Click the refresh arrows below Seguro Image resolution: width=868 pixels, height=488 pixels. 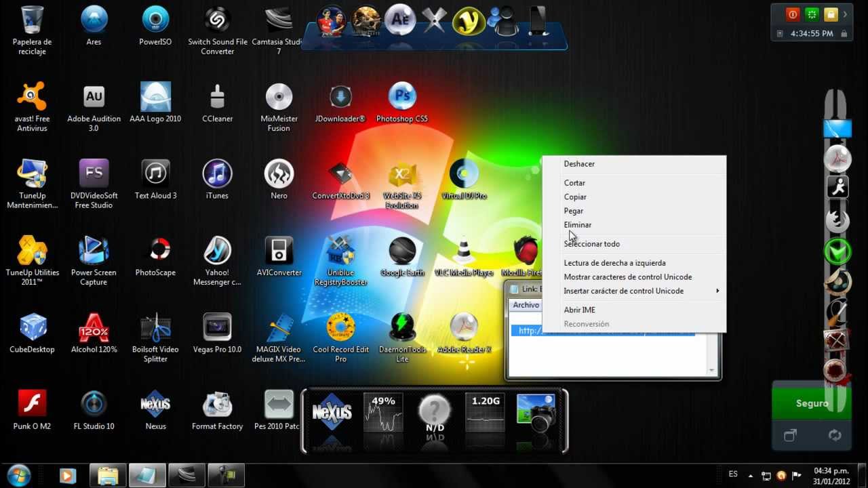click(x=835, y=436)
